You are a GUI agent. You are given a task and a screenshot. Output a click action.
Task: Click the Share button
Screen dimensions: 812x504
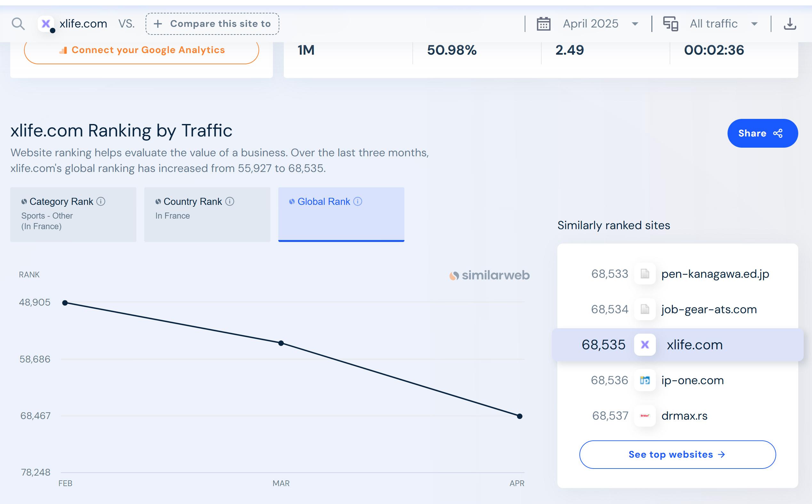click(x=762, y=133)
